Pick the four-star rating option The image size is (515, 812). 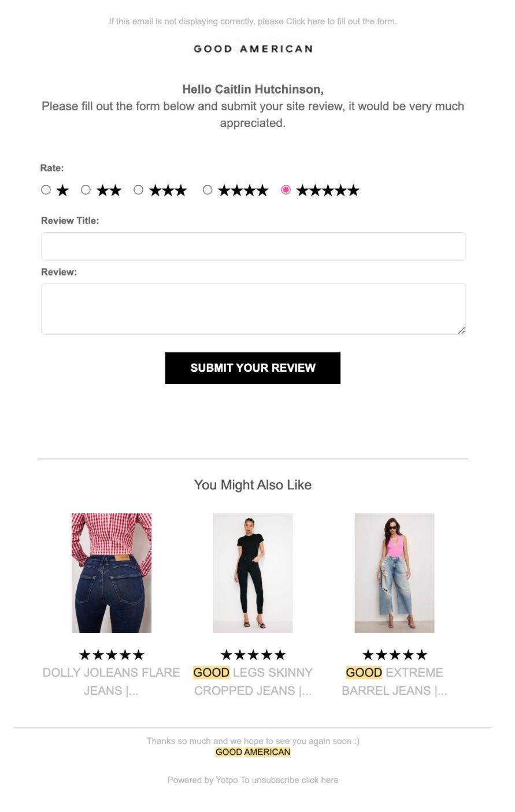coord(208,190)
